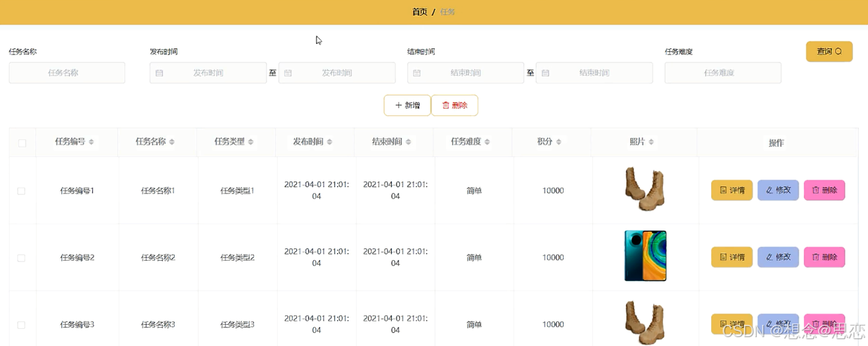Check the box for 任务编号1 row

(x=21, y=191)
